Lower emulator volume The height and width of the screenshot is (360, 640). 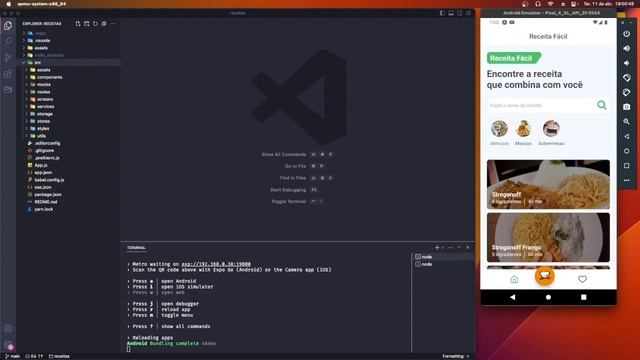[627, 63]
